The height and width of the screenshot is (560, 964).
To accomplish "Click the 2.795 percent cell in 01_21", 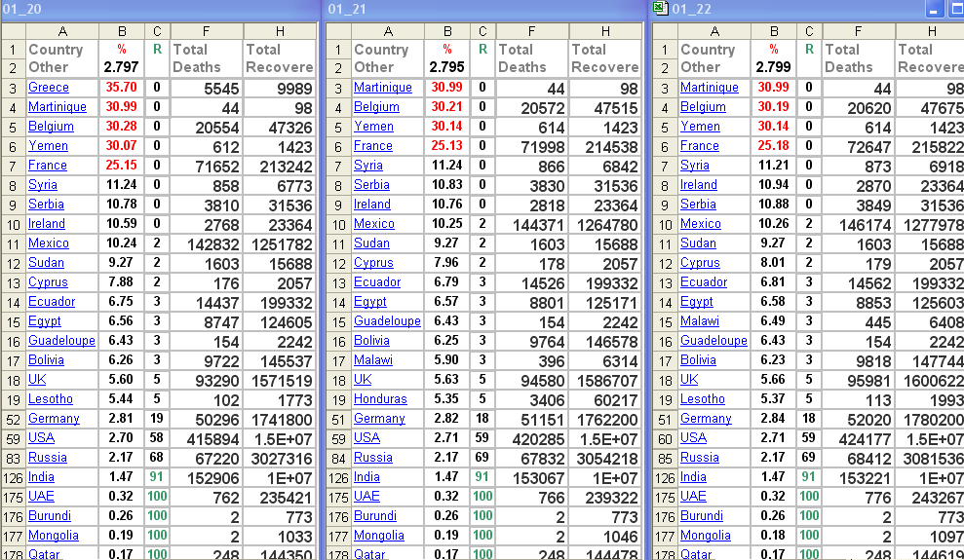I will [447, 67].
